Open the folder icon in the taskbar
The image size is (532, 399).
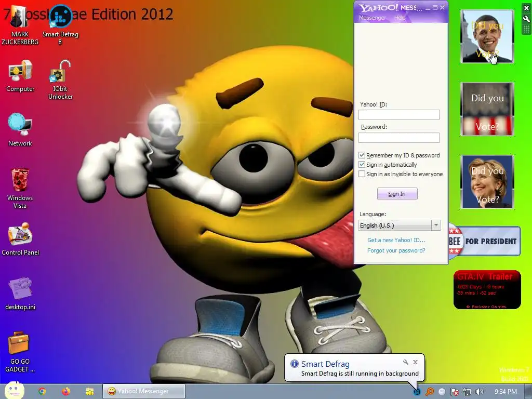point(89,392)
